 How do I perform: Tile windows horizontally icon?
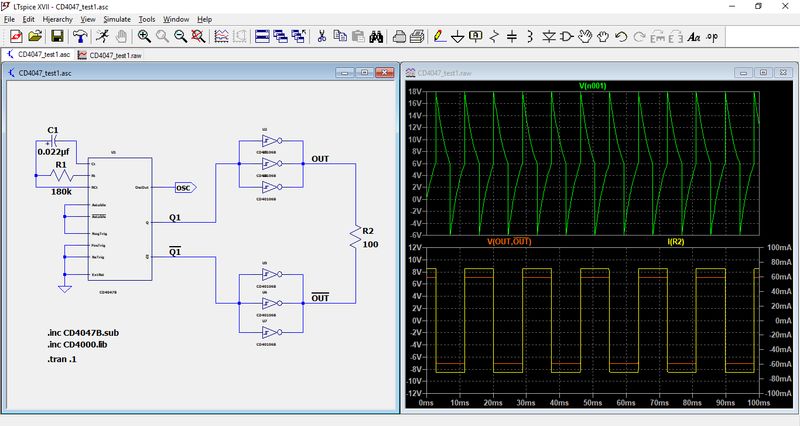click(x=262, y=36)
